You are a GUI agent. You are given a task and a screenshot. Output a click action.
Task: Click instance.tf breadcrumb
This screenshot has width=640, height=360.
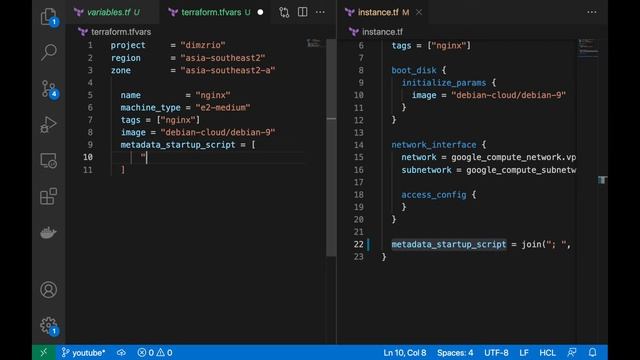pyautogui.click(x=382, y=32)
